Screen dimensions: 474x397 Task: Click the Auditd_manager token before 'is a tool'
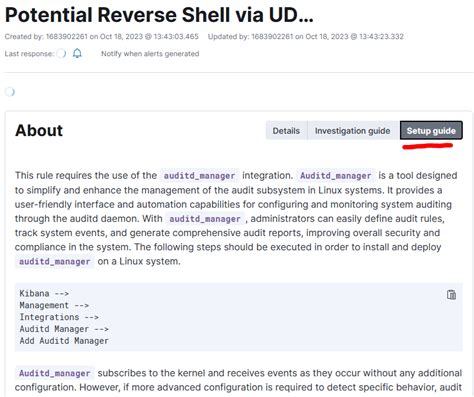click(x=336, y=176)
